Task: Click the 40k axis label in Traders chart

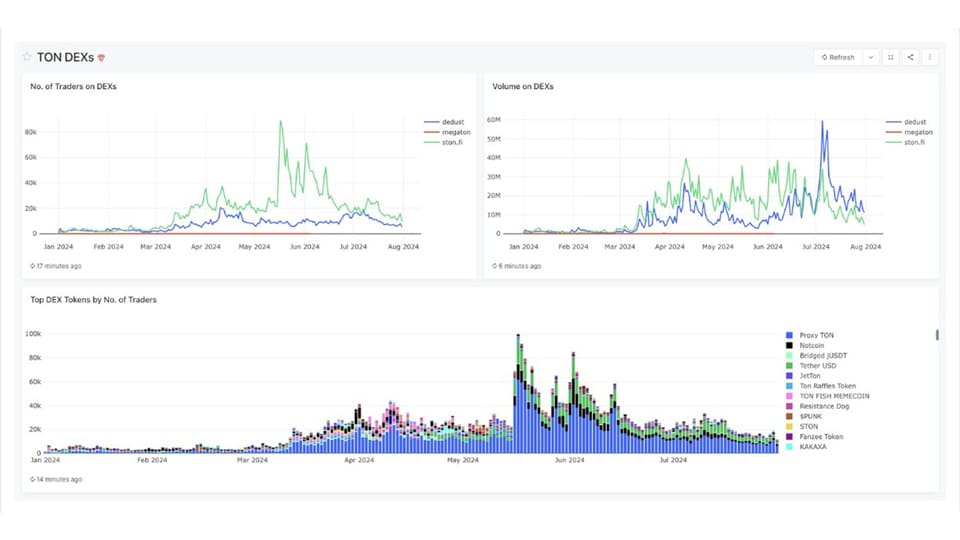Action: click(x=31, y=182)
